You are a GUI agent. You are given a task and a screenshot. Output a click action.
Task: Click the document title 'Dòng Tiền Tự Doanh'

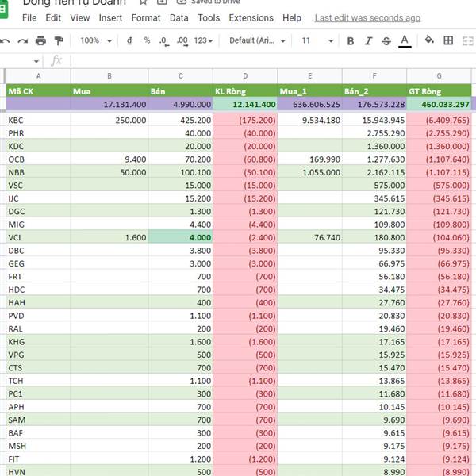[74, 2]
